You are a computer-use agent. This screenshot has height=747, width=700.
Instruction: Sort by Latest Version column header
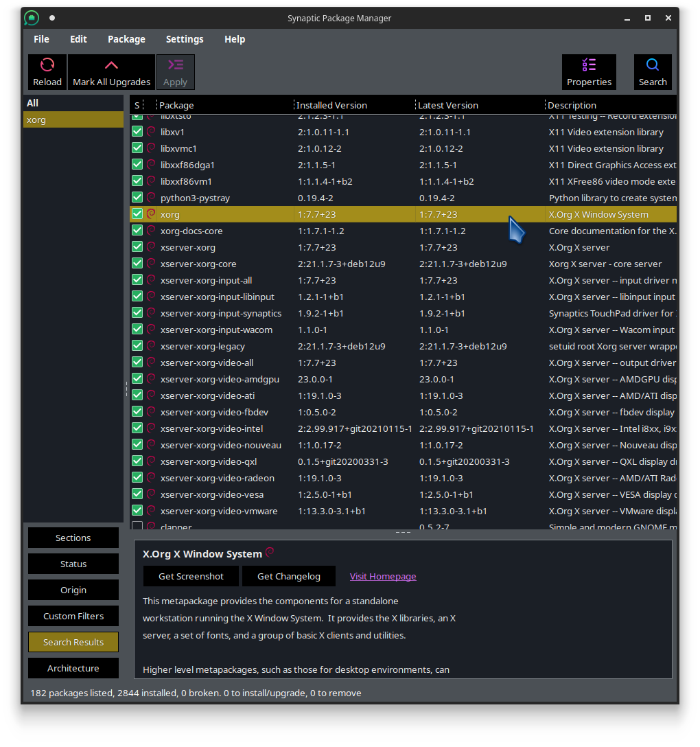[480, 105]
